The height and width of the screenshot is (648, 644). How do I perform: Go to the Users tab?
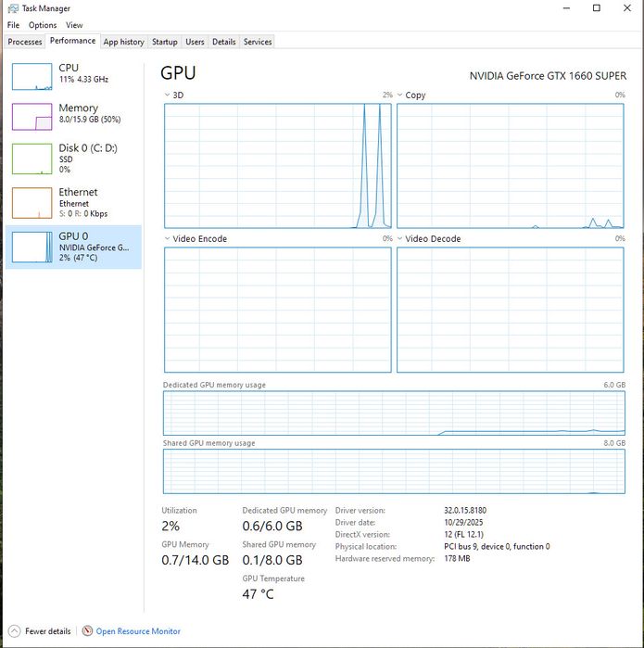click(195, 42)
